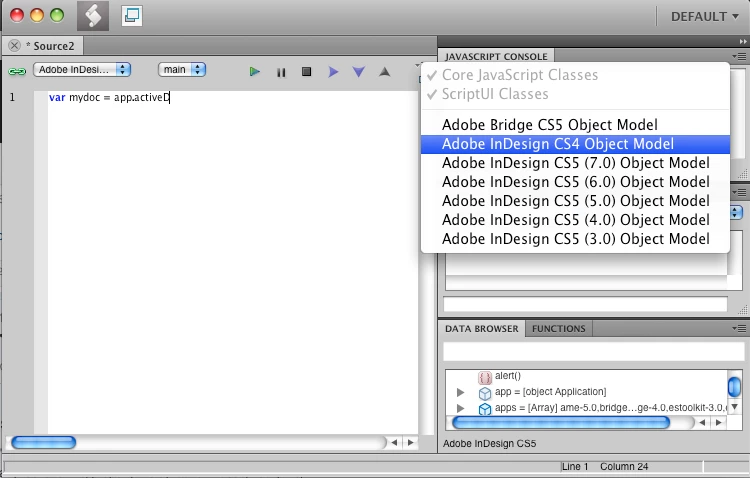This screenshot has height=478, width=750.
Task: Choose Adobe InDesign CS5 (3.0) Object Model
Action: pos(575,239)
